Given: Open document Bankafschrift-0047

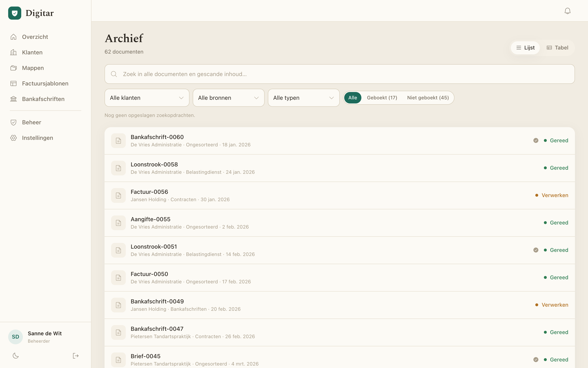Looking at the screenshot, I should click(x=340, y=332).
